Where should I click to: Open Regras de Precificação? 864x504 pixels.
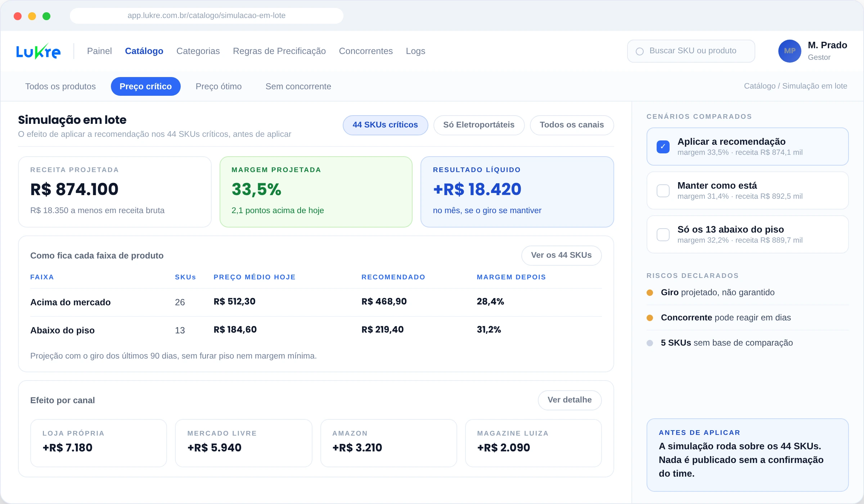279,51
